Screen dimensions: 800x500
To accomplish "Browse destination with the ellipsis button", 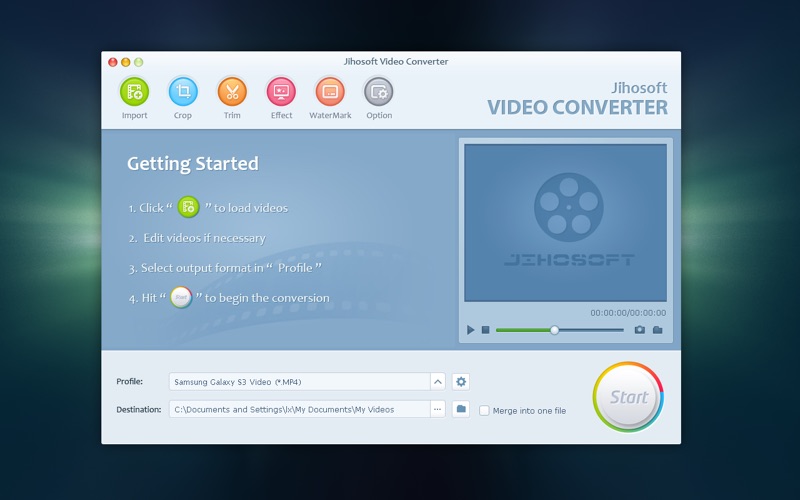I will pos(438,409).
